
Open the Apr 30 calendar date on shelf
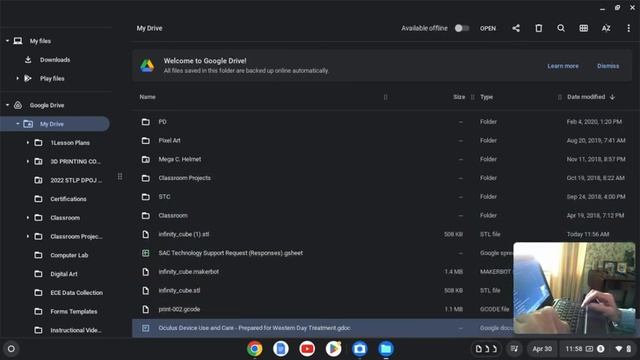point(542,349)
